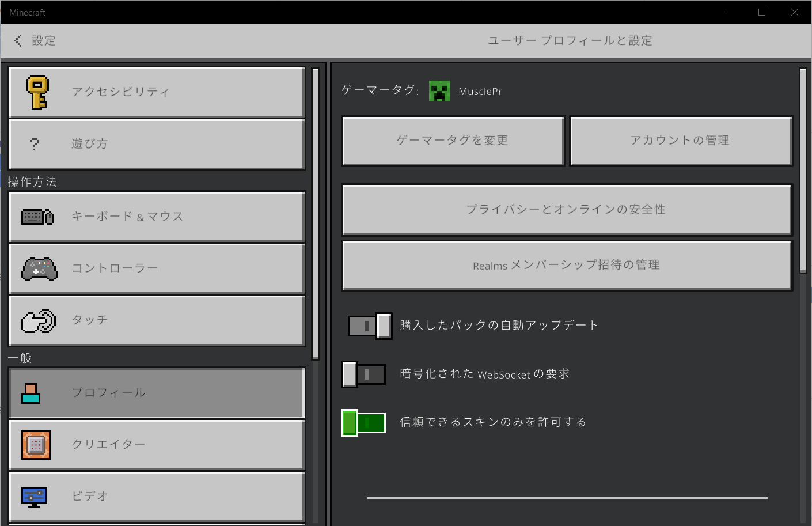
Task: Click the gamepad controller icon
Action: click(x=39, y=268)
